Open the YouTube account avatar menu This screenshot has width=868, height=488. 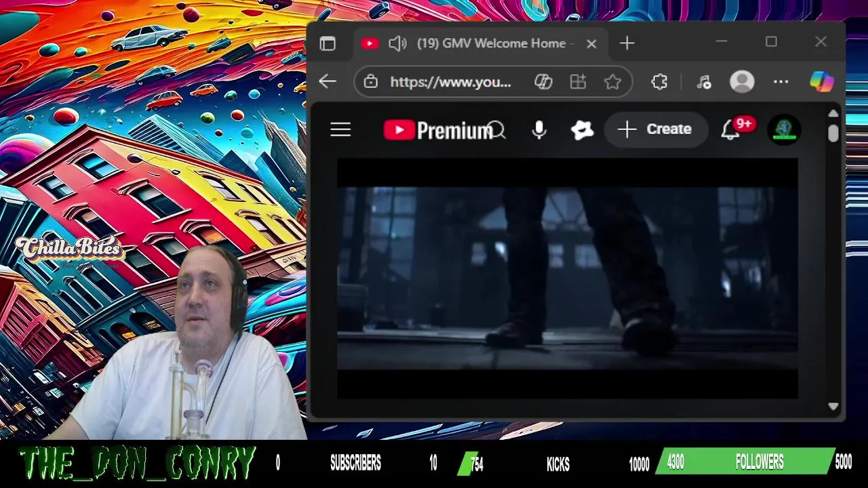click(784, 129)
